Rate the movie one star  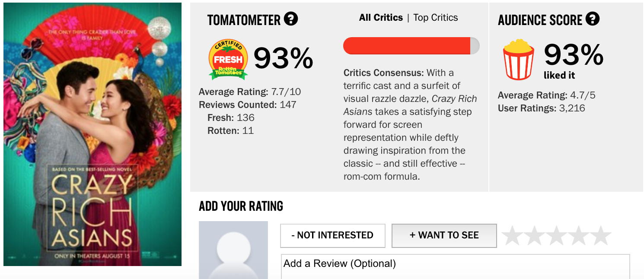click(513, 236)
